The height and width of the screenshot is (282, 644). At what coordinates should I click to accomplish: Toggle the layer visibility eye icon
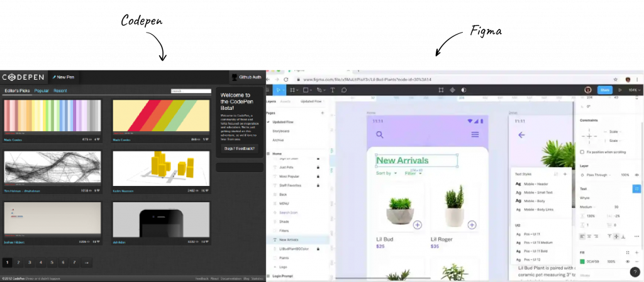click(x=637, y=175)
